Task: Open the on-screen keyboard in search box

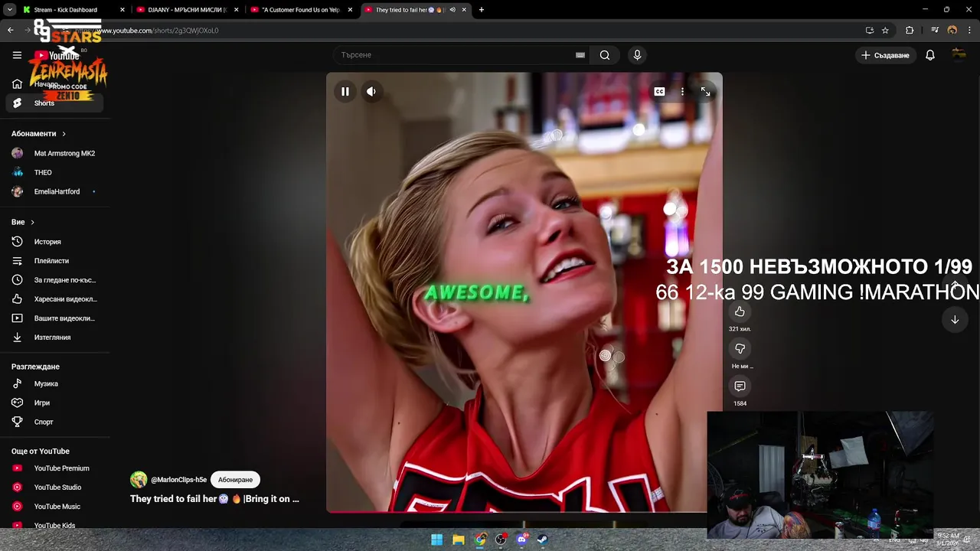Action: 580,55
